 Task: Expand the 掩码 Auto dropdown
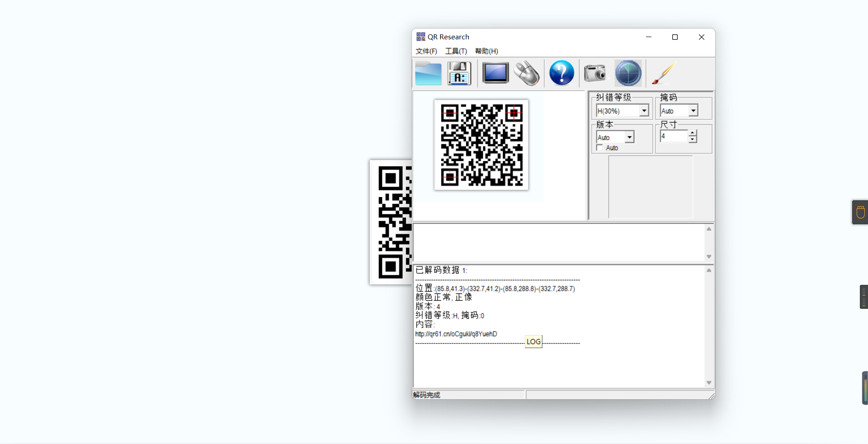tap(693, 110)
